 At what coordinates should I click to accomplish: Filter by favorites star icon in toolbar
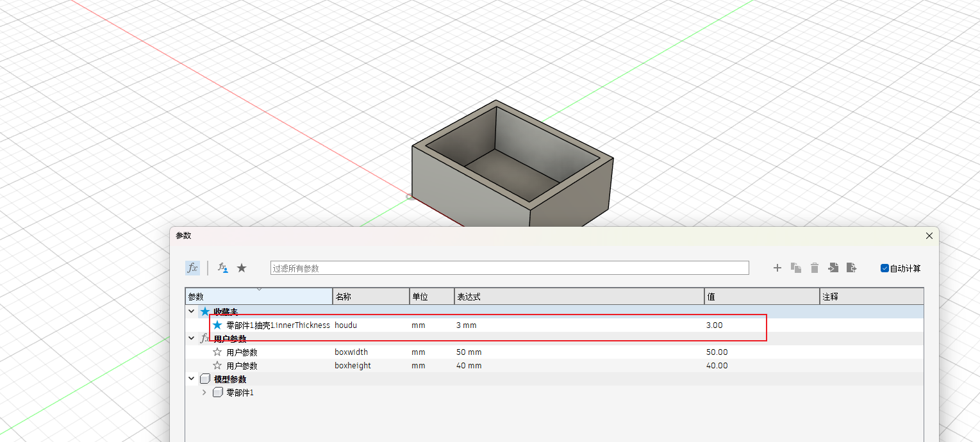click(x=242, y=268)
